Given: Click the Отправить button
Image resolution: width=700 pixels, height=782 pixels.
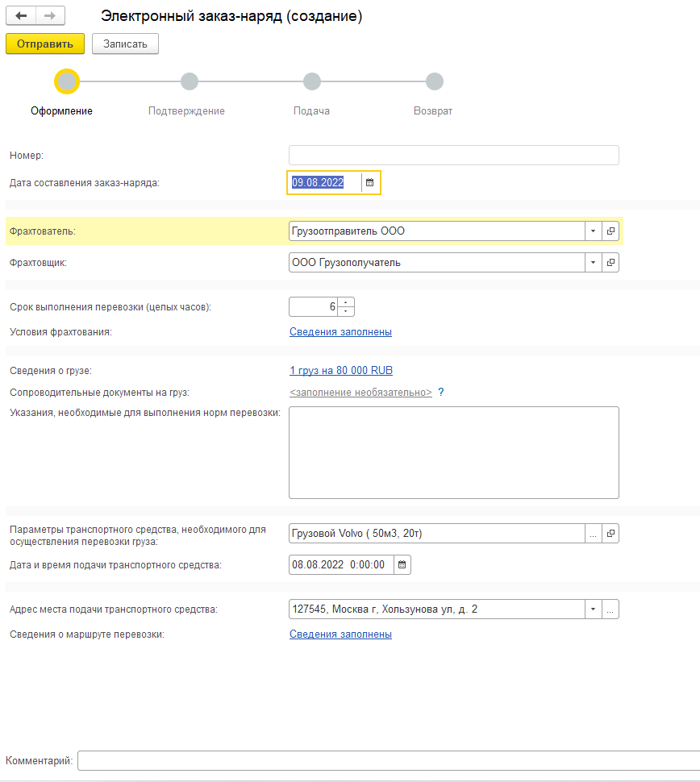Looking at the screenshot, I should pos(45,44).
